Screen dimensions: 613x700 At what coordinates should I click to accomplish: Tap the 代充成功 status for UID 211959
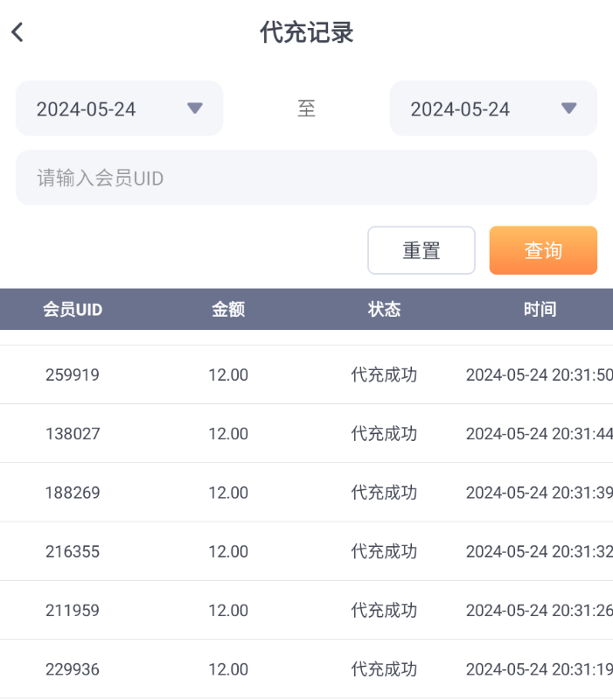pos(384,611)
